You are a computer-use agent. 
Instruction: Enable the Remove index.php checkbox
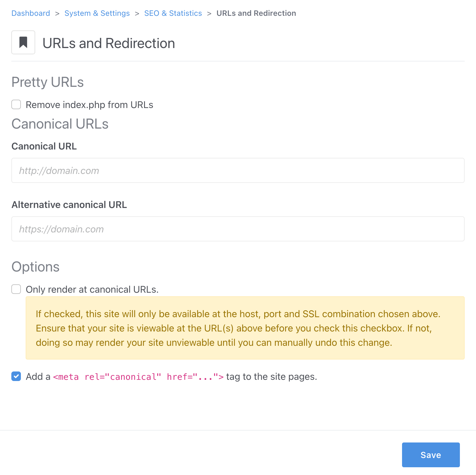(16, 105)
